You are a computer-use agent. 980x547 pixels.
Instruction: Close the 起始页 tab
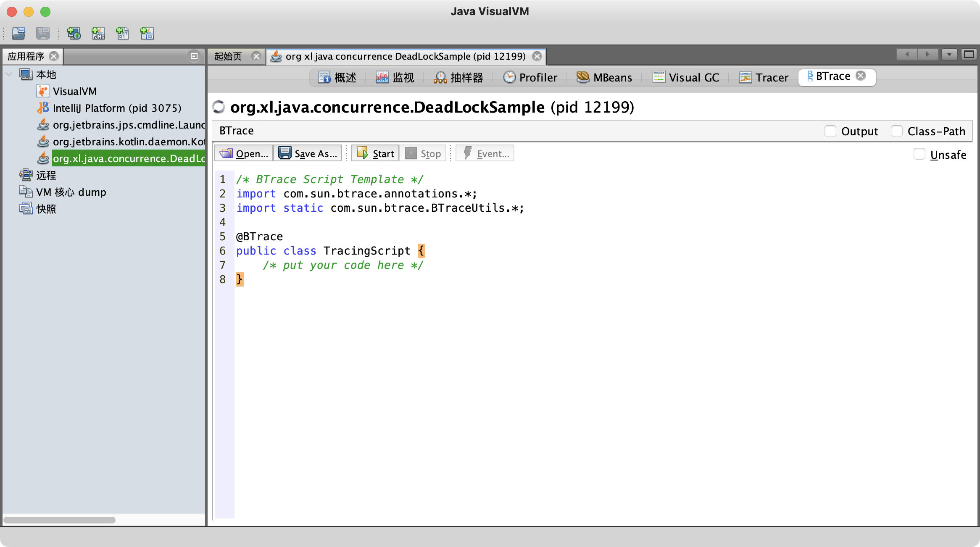tap(256, 56)
